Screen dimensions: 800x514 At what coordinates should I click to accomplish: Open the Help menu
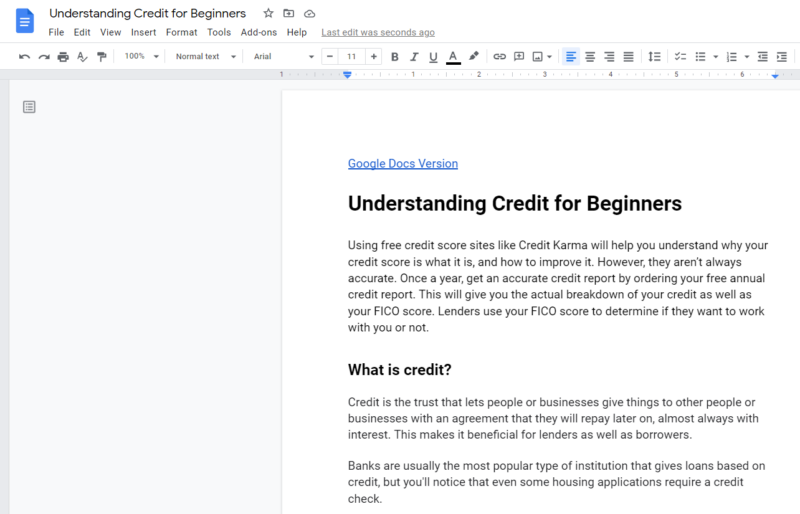[296, 32]
